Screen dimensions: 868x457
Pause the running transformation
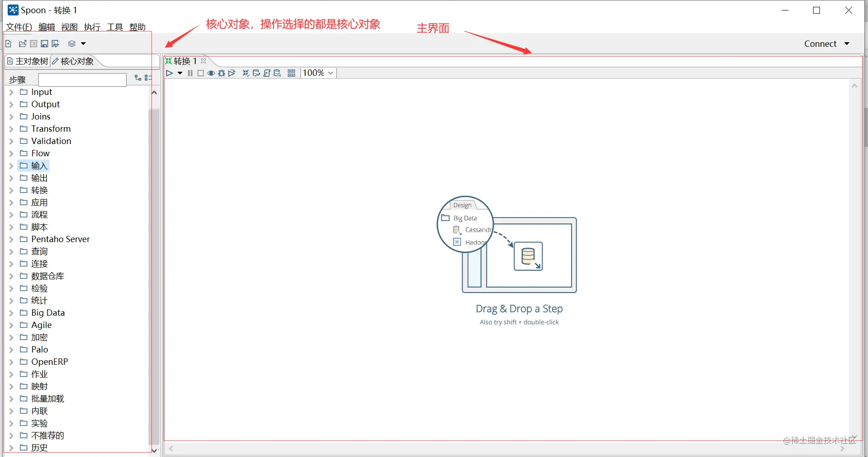pos(190,73)
